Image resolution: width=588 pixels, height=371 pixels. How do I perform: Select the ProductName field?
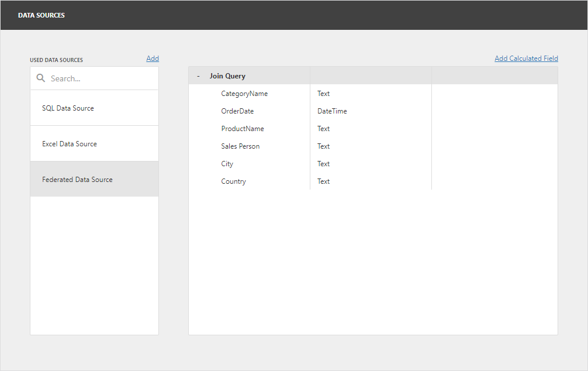click(242, 128)
